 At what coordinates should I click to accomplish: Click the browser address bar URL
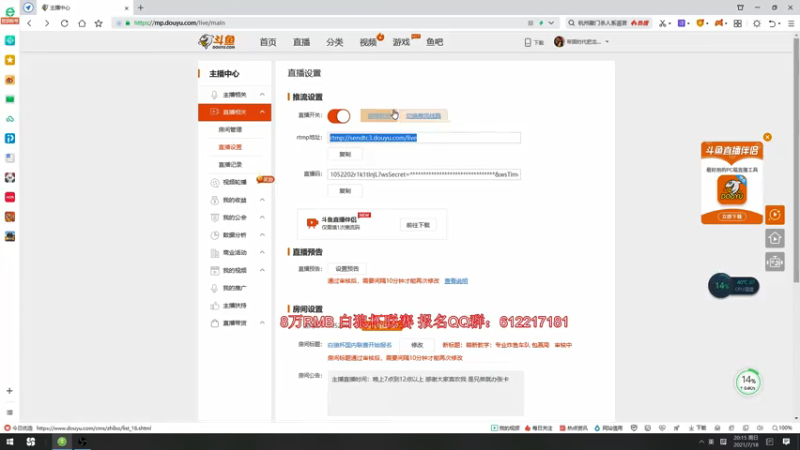tap(179, 23)
